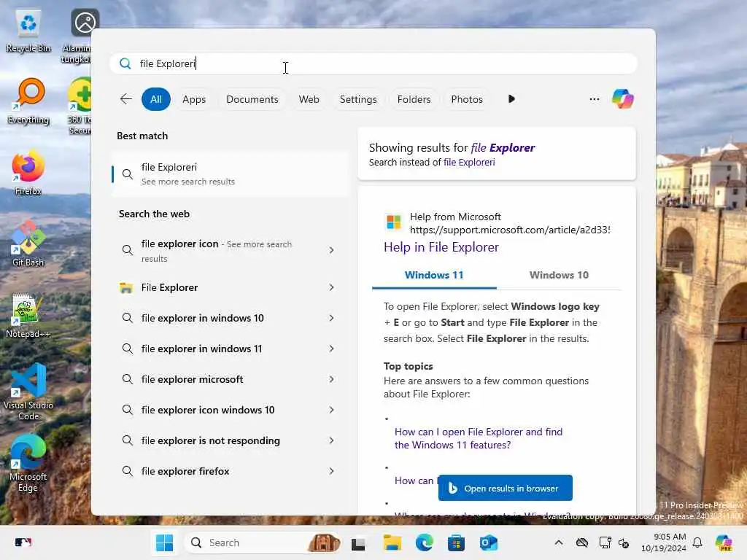The width and height of the screenshot is (747, 560).
Task: Expand the File Explorer result arrow
Action: pyautogui.click(x=332, y=287)
